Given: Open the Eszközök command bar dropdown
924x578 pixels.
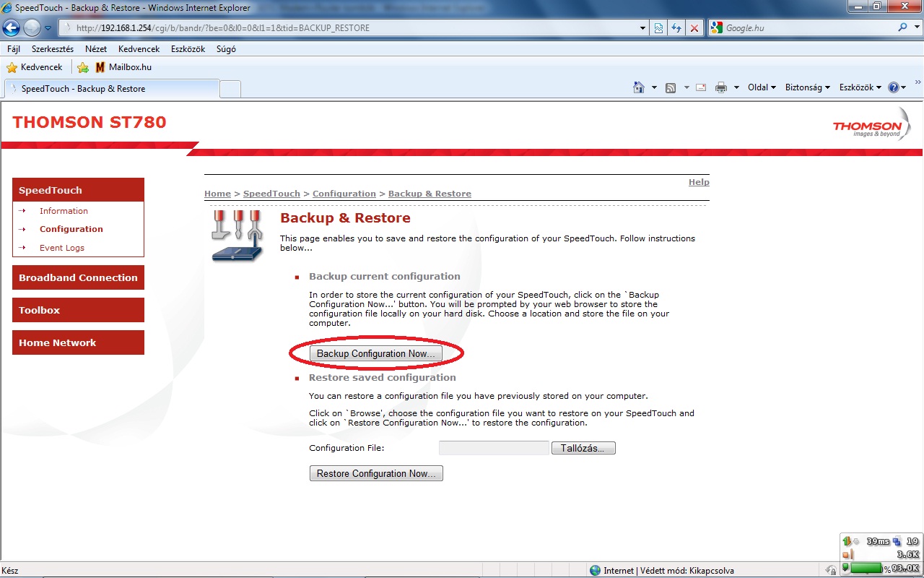Looking at the screenshot, I should tap(860, 87).
